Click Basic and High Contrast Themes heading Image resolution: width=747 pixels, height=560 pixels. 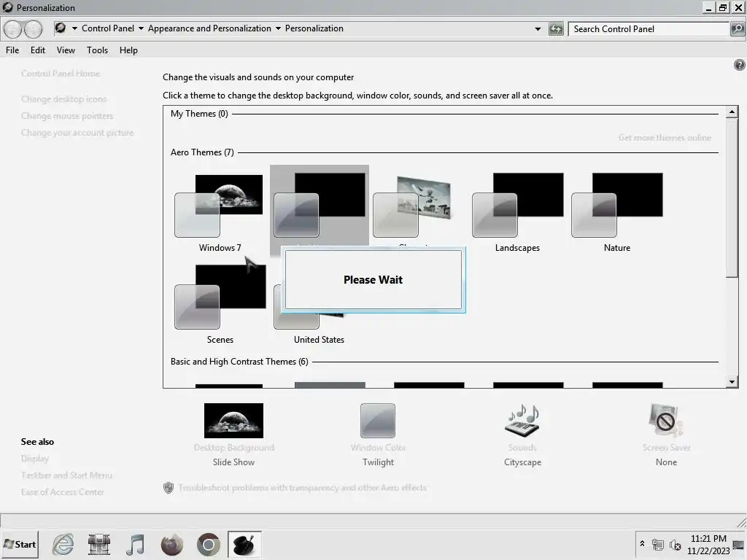click(239, 362)
